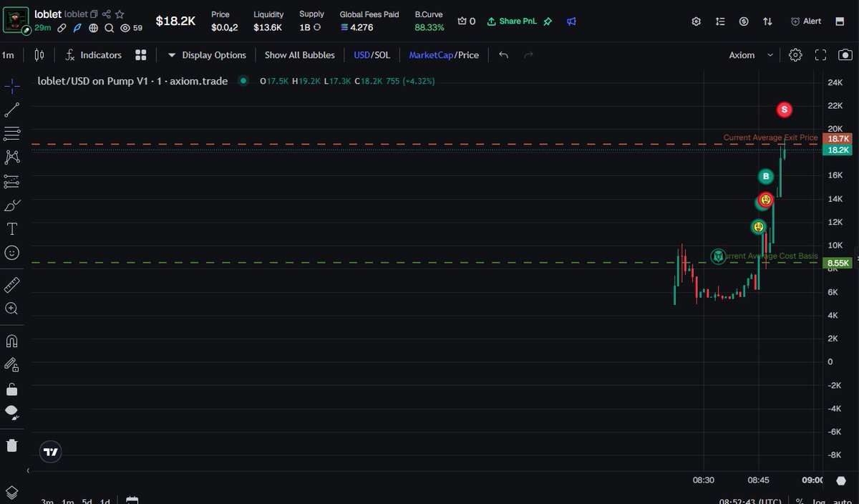Open the Axiom layout dropdown
This screenshot has height=504, width=859.
tap(751, 55)
